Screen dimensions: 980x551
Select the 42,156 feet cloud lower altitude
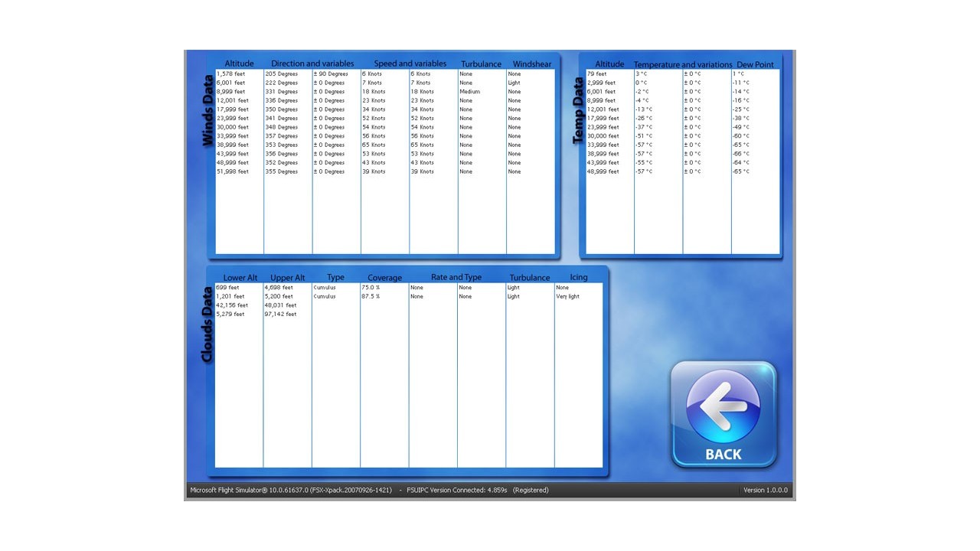[x=232, y=305]
